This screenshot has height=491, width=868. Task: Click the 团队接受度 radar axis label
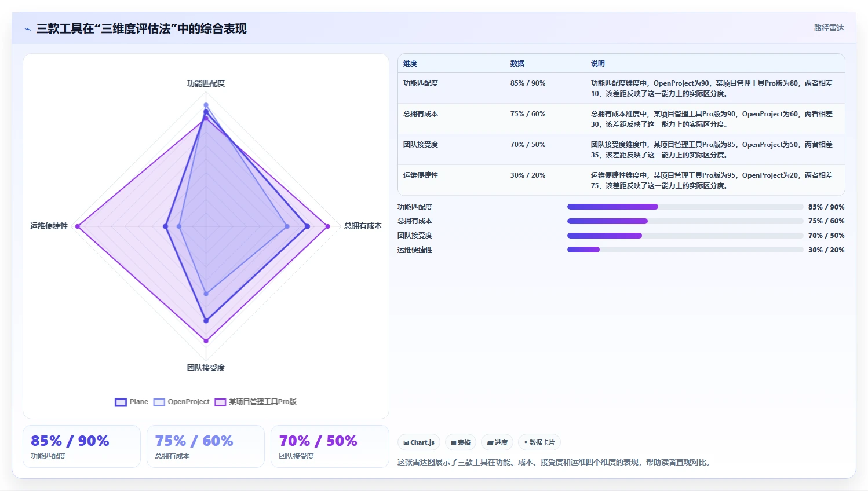[x=206, y=368]
